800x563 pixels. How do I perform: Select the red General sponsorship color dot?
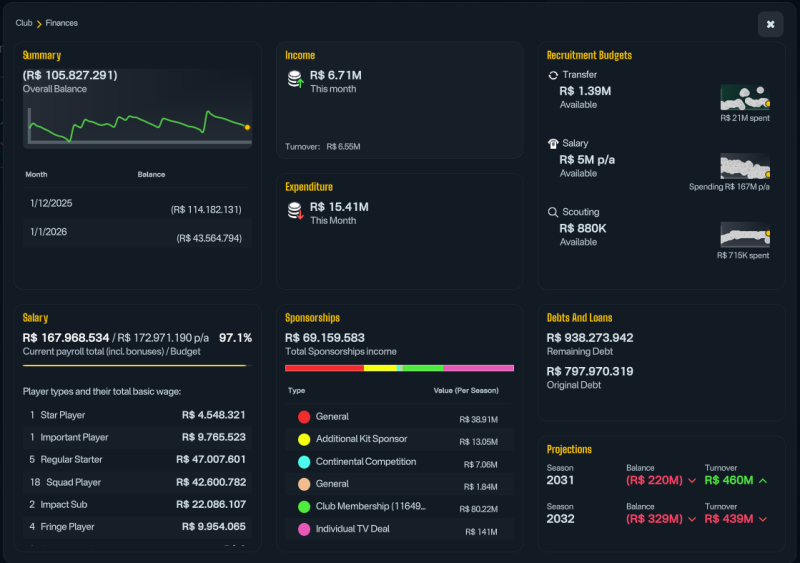pos(304,417)
